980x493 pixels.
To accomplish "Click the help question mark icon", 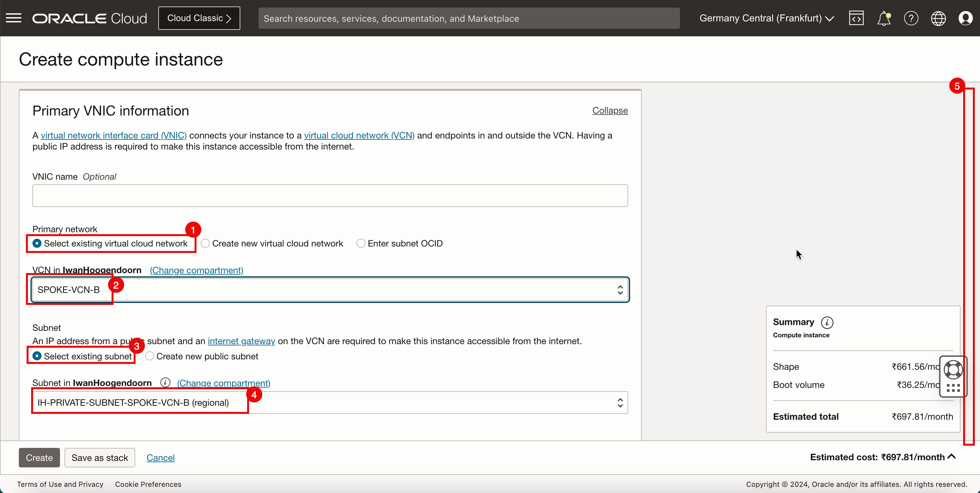I will [912, 18].
